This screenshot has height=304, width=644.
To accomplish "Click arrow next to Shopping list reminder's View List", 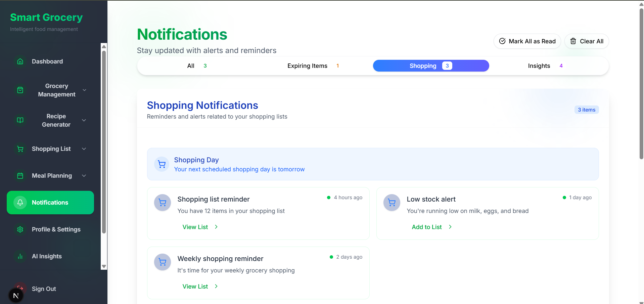I will click(x=216, y=227).
